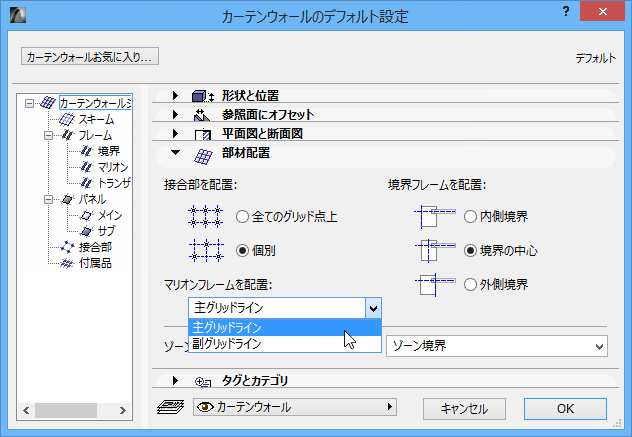
Task: Click the transom icon beside トランザム
Action: pos(86,183)
